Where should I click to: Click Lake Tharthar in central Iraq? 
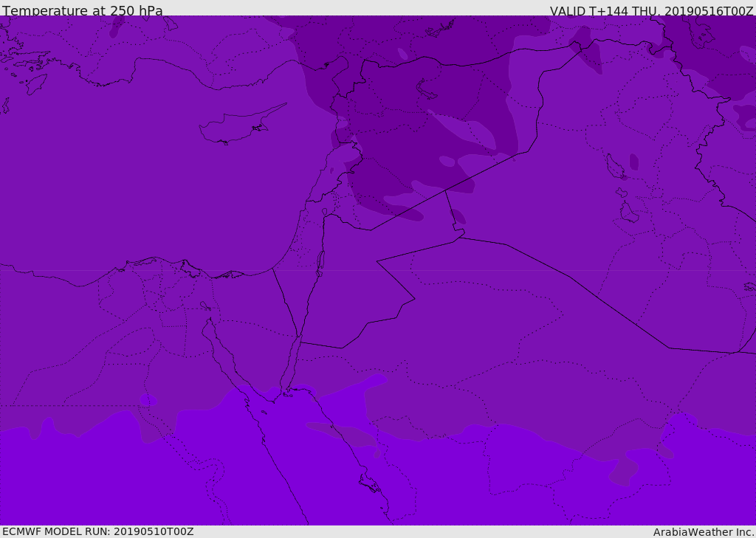click(613, 167)
